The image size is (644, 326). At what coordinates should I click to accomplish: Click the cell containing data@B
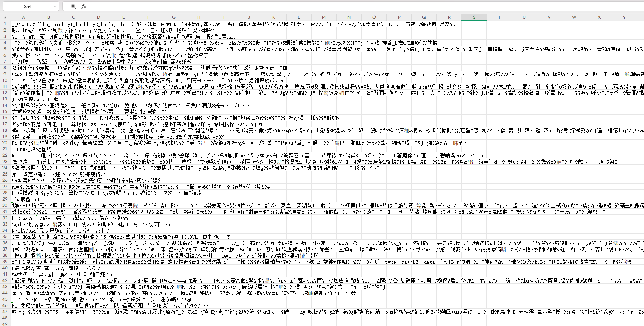[410, 262]
